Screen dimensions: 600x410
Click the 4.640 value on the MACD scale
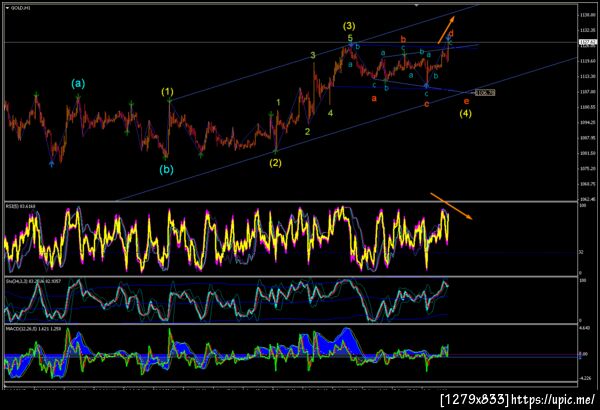tap(585, 328)
